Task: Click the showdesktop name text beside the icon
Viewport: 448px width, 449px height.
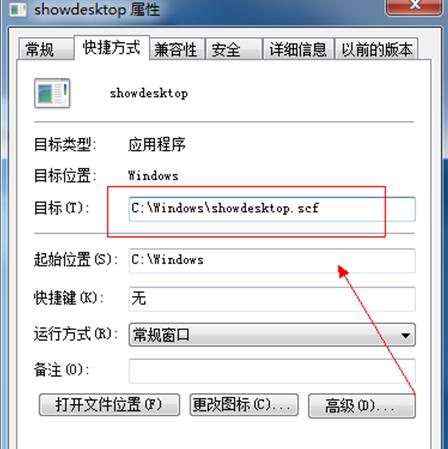Action: tap(149, 93)
